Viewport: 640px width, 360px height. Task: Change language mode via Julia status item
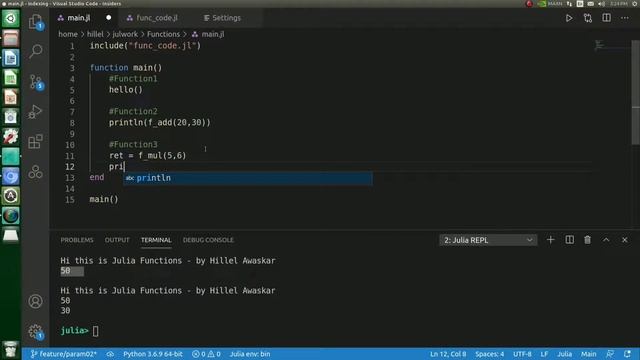pos(564,354)
